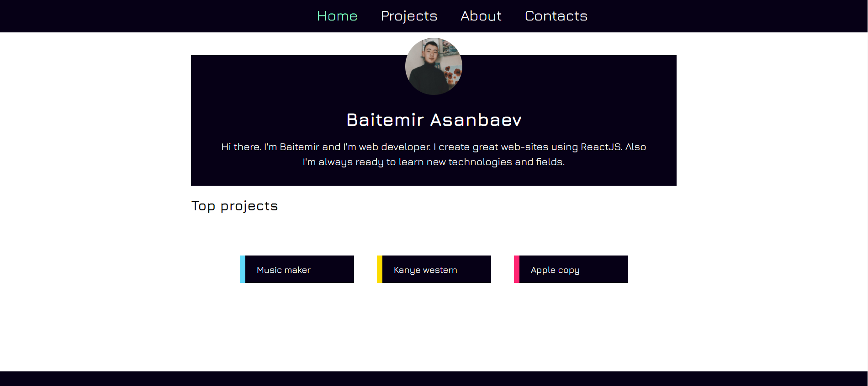Click the 'Apple copy' text label

click(555, 270)
